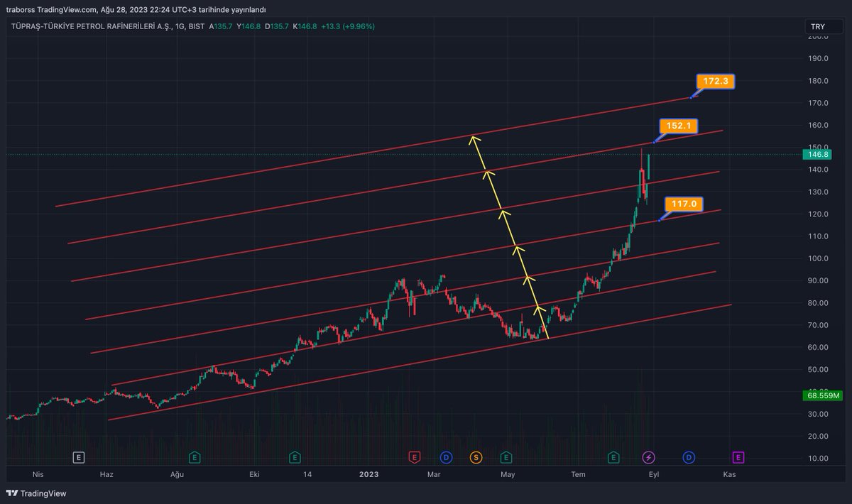Open the teal earnings marker above May
The image size is (852, 504).
tap(506, 458)
